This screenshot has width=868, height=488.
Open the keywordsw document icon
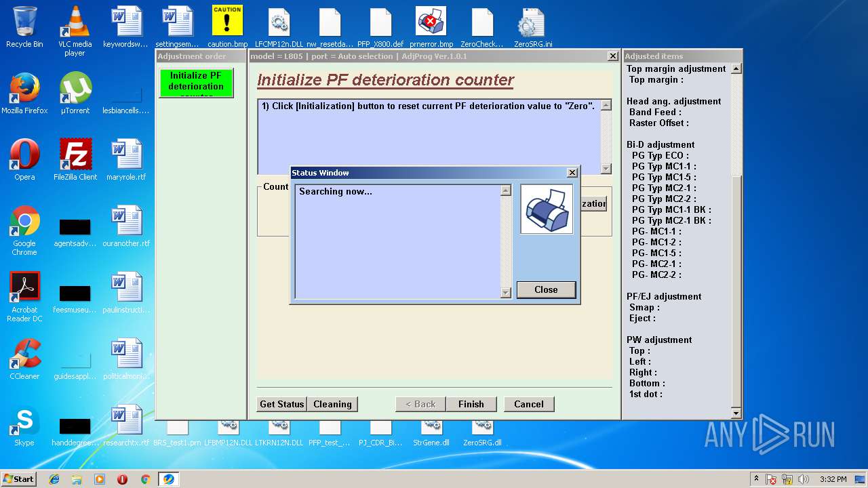pos(126,27)
